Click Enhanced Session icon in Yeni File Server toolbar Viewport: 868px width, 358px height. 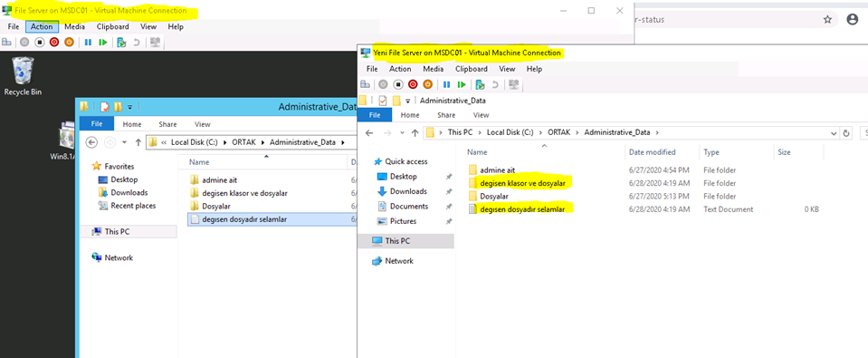pyautogui.click(x=514, y=85)
